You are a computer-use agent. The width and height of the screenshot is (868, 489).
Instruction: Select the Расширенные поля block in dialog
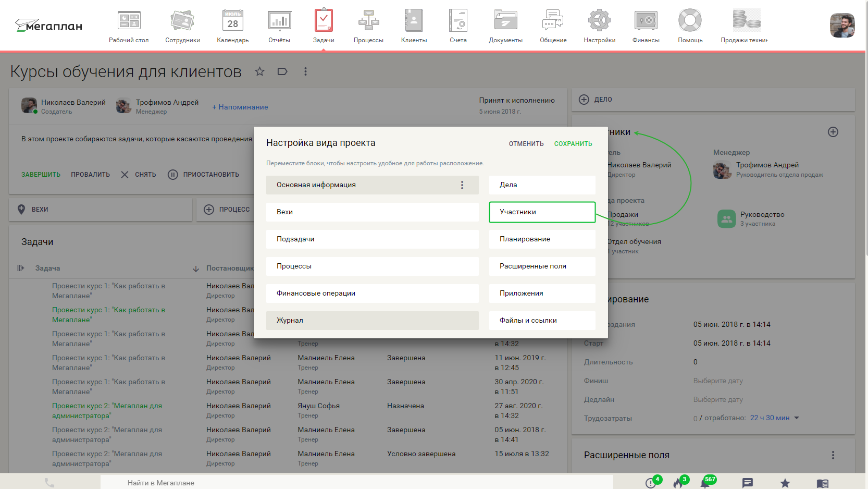coord(542,266)
